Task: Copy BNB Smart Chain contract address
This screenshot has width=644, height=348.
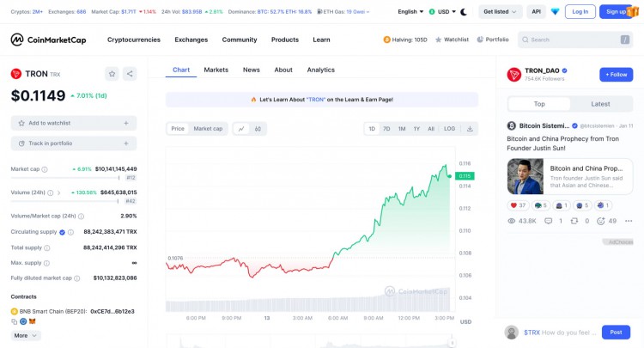Action: tap(15, 321)
